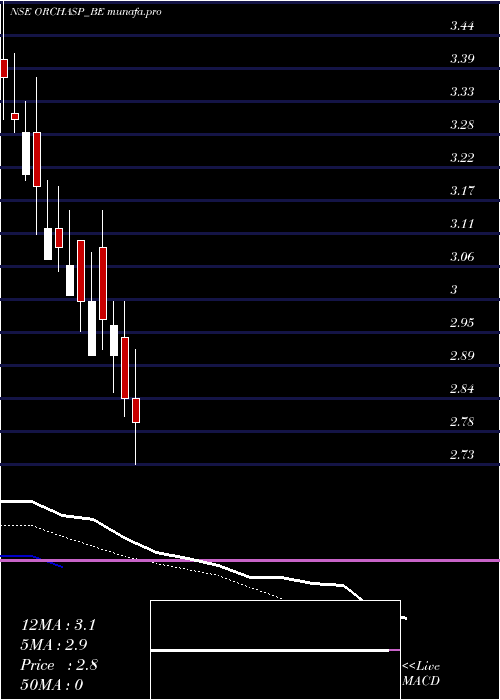Click the white candlestick body between 3.00 and 2.89
500x700 pixels.
(x=92, y=328)
